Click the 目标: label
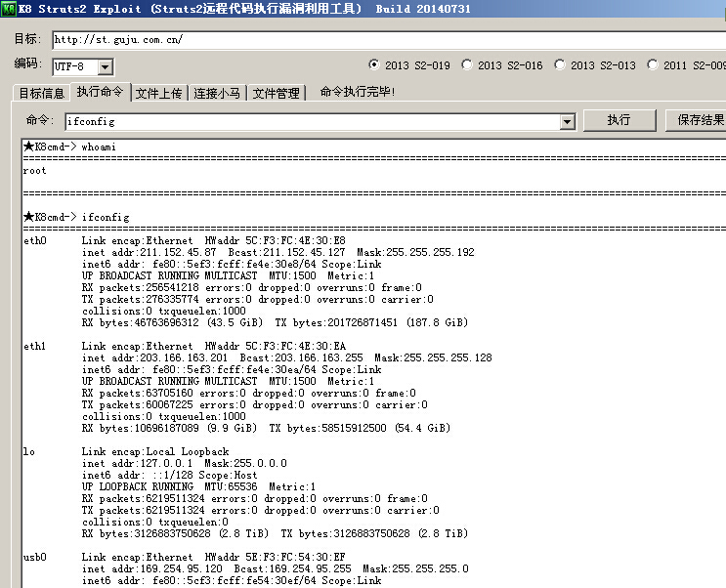Screen dimensions: 726x588 tap(27, 39)
